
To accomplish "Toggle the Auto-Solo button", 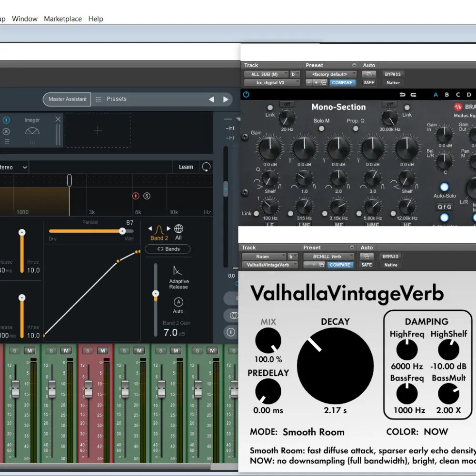I will [444, 187].
